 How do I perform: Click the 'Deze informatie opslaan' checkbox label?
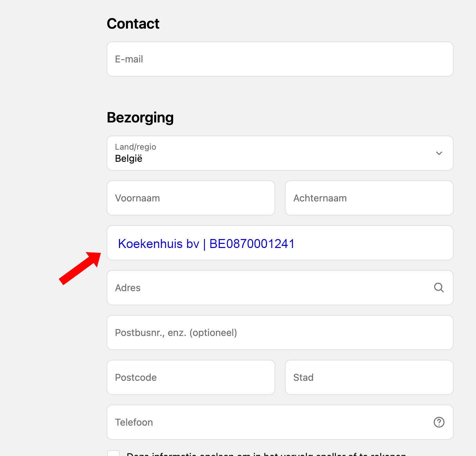[266, 454]
